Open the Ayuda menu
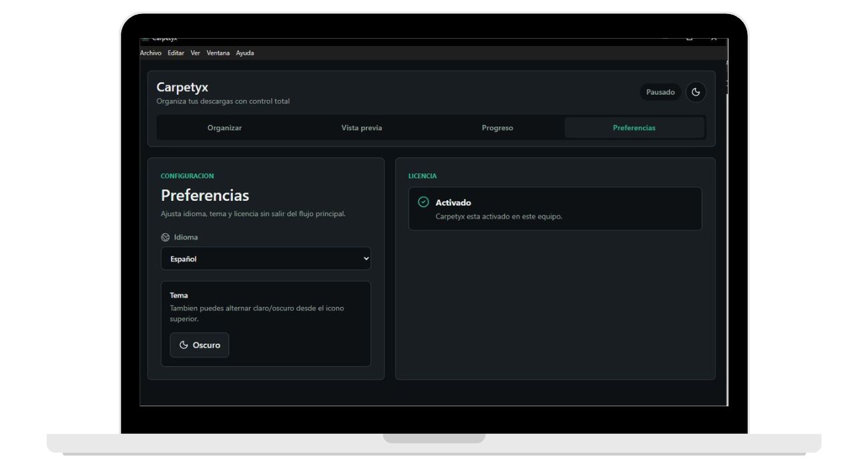Viewport: 868px width, 467px height. (244, 53)
